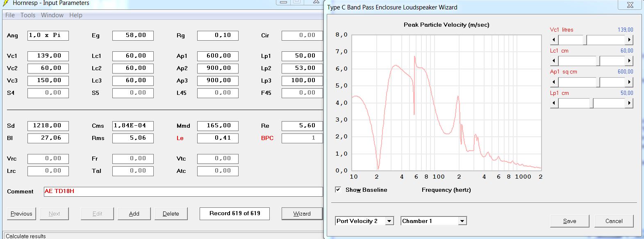Click the Lc1 cm slider left arrow
The height and width of the screenshot is (239, 644).
(554, 61)
